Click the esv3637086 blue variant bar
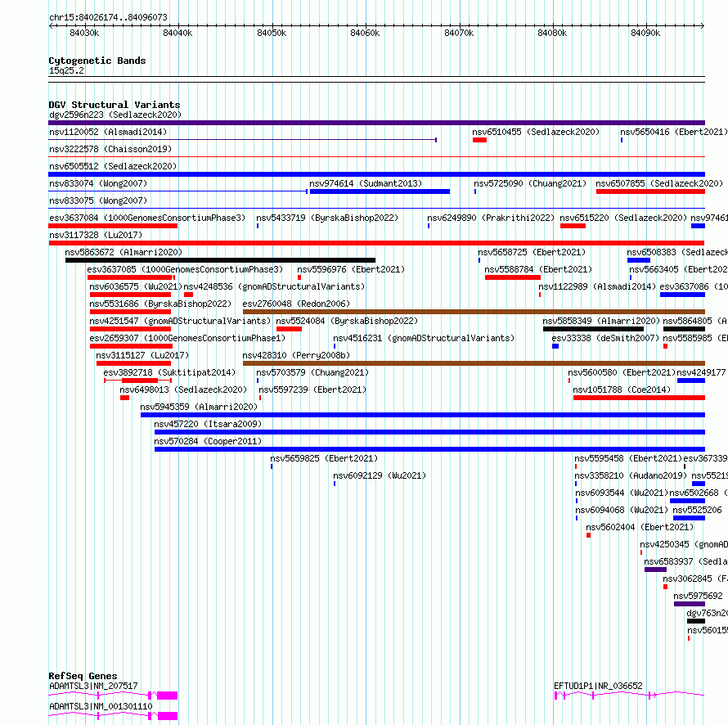Image resolution: width=728 pixels, height=725 pixels. pyautogui.click(x=682, y=295)
